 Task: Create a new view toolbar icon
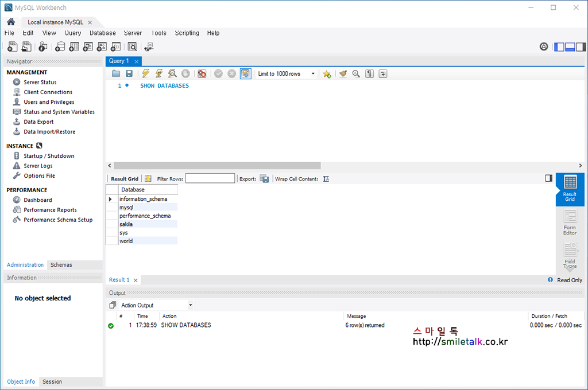coord(88,46)
